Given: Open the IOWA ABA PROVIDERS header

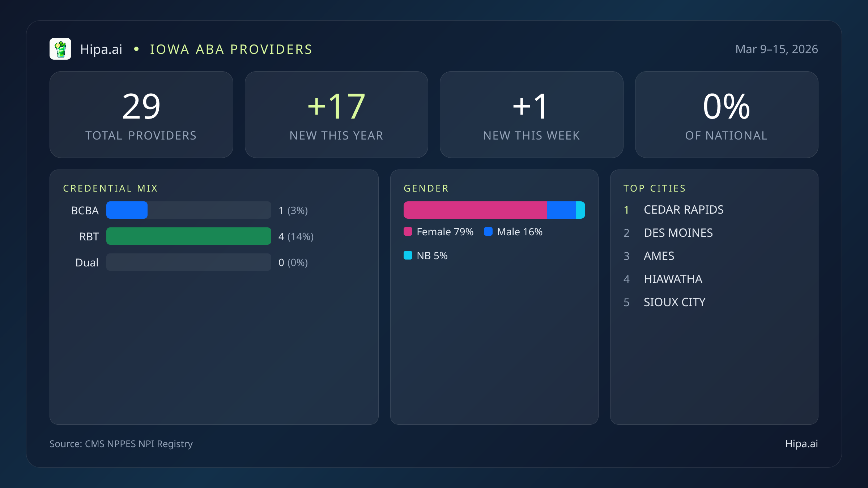Looking at the screenshot, I should (231, 49).
